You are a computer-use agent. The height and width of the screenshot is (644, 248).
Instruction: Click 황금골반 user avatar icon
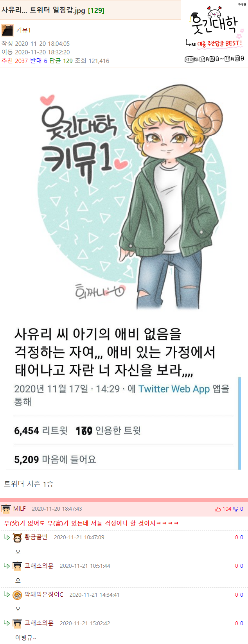point(17,538)
